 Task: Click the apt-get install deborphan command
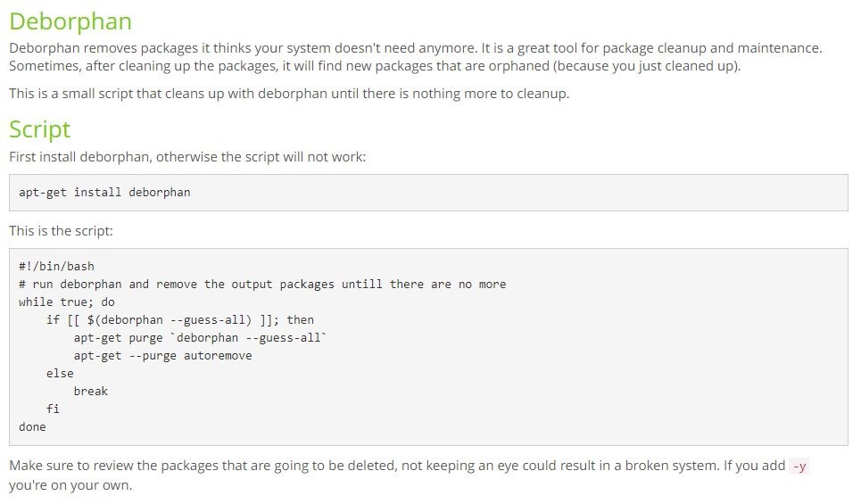tap(104, 192)
